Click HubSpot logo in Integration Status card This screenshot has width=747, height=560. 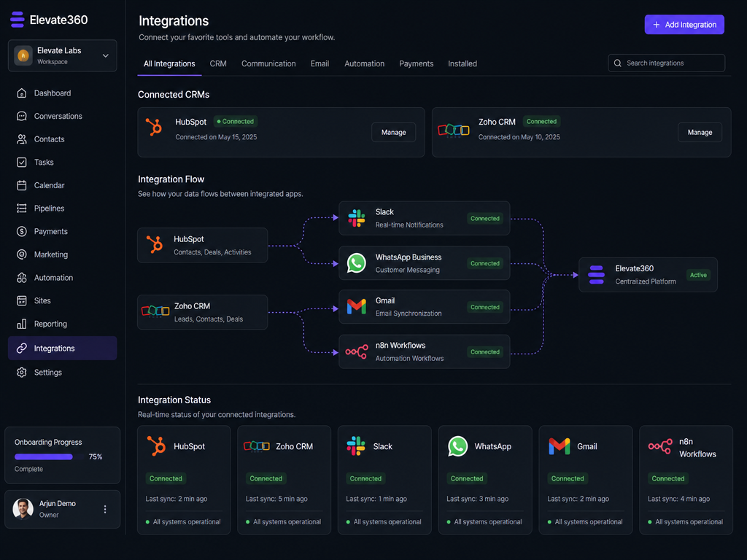[156, 446]
